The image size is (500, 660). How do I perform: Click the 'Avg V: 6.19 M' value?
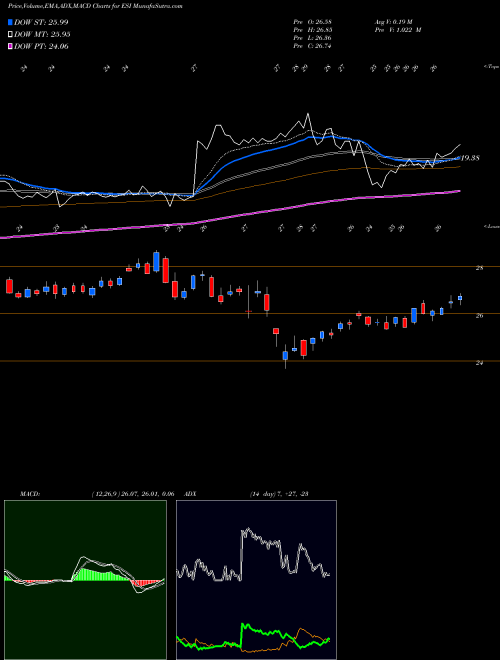coord(395,22)
